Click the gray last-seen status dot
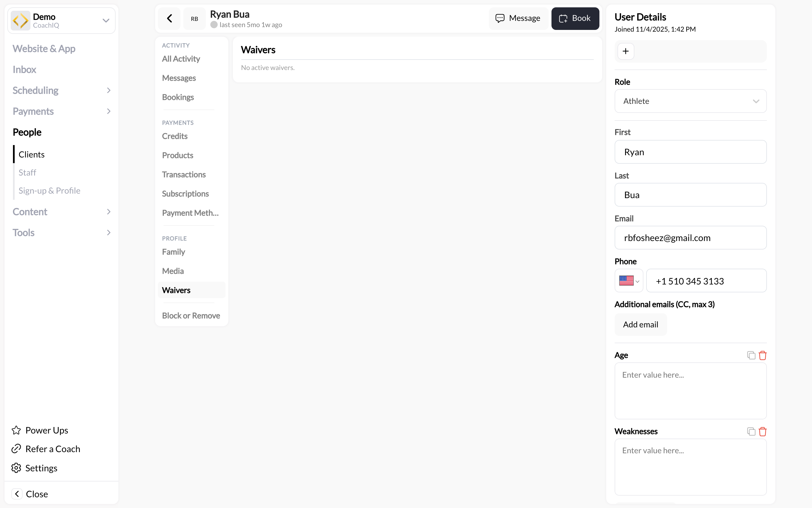The image size is (812, 508). (x=214, y=25)
